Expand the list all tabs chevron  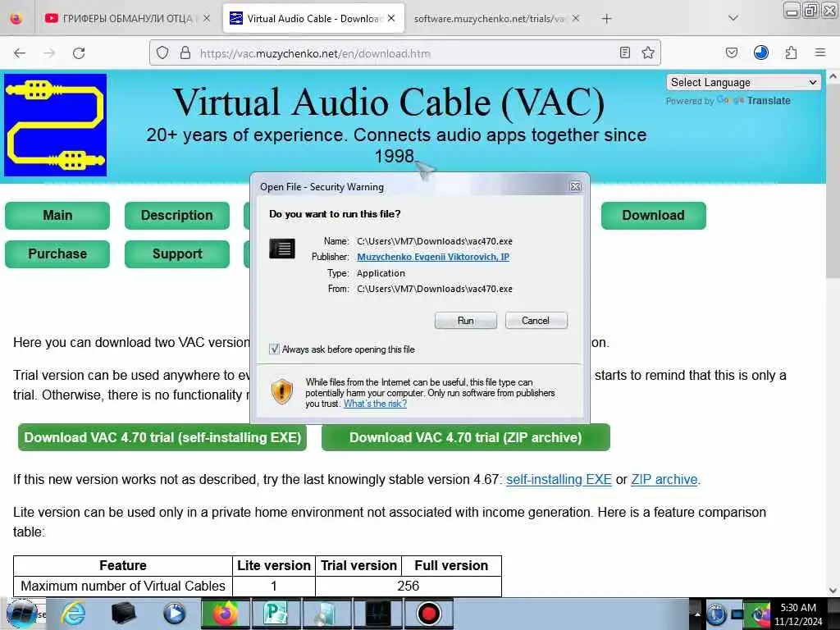coord(733,18)
